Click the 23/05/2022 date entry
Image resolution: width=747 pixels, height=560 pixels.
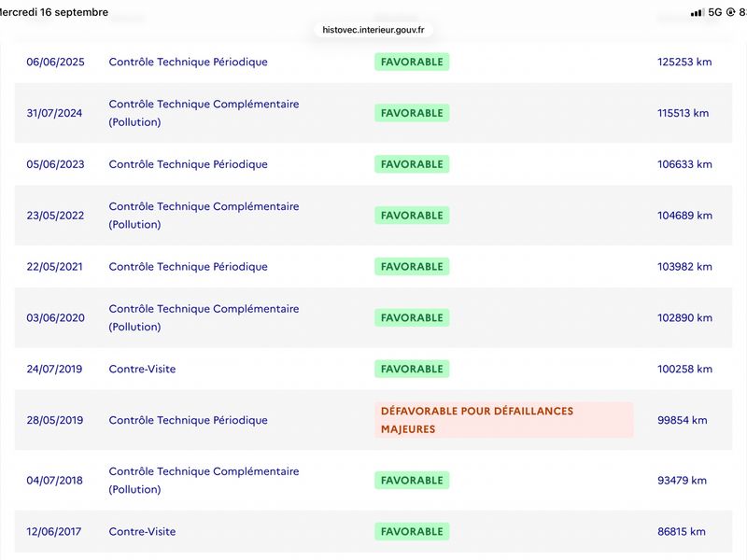coord(55,216)
